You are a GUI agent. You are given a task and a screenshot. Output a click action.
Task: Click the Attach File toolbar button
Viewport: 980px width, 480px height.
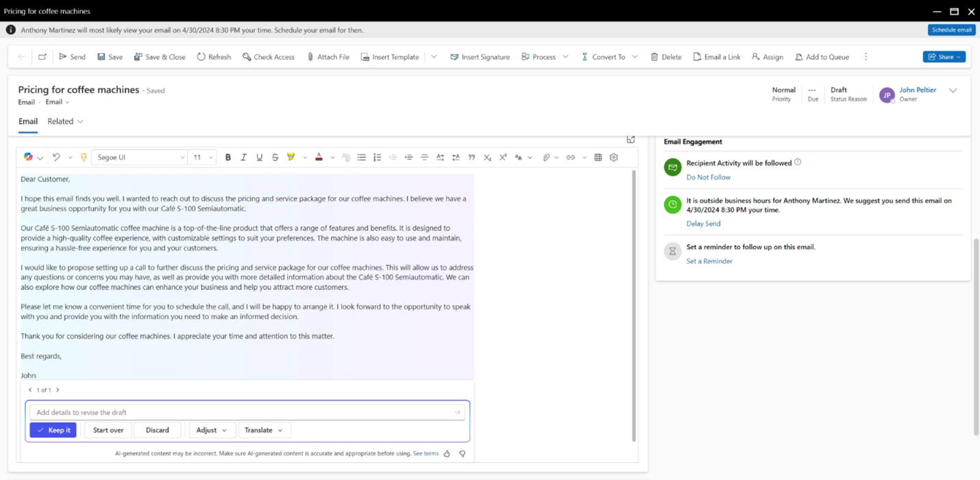tap(328, 57)
